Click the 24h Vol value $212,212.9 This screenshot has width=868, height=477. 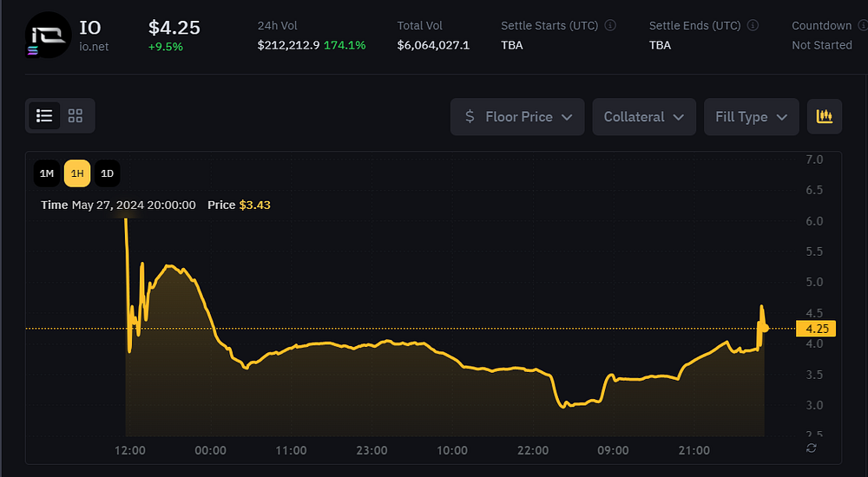(288, 45)
